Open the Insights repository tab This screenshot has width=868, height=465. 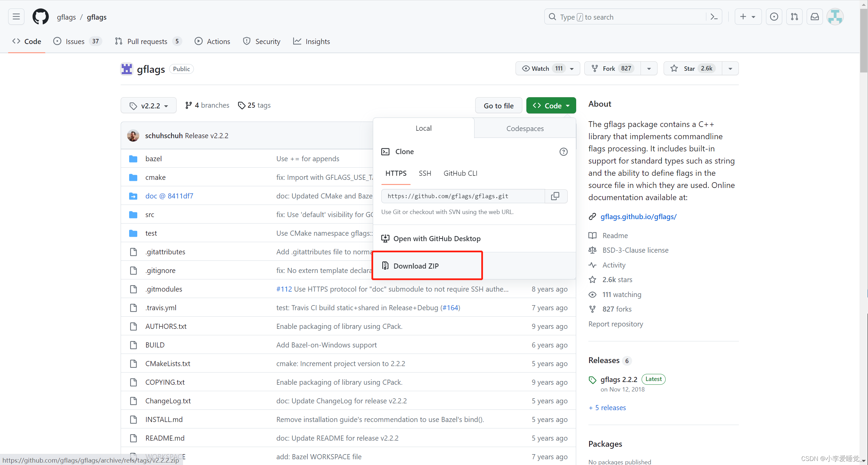311,41
